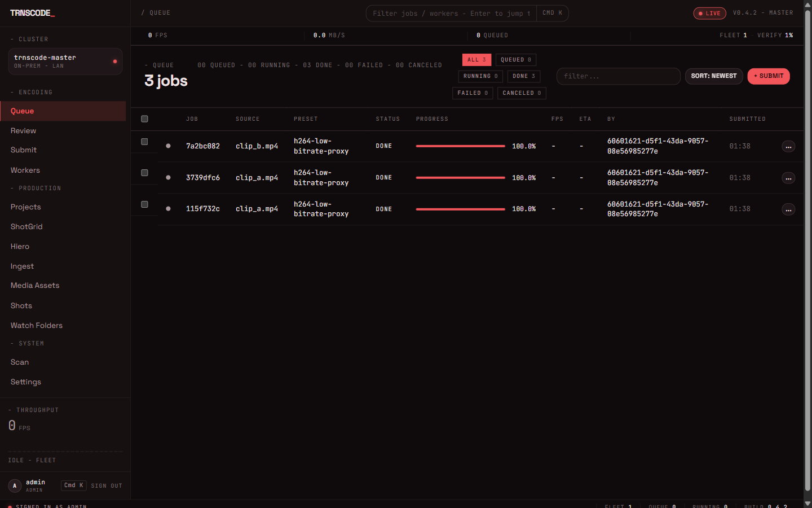The width and height of the screenshot is (812, 508).
Task: Click the PRESET column header
Action: (x=306, y=119)
